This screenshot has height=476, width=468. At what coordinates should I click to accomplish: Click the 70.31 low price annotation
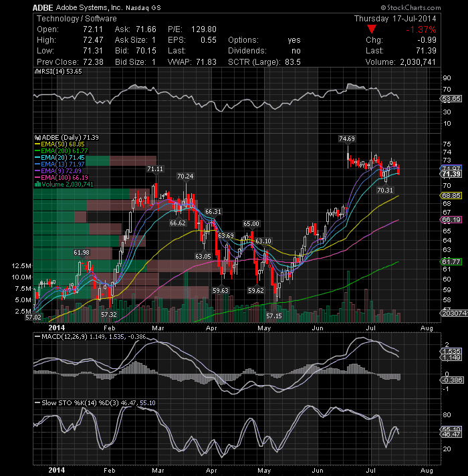click(385, 191)
